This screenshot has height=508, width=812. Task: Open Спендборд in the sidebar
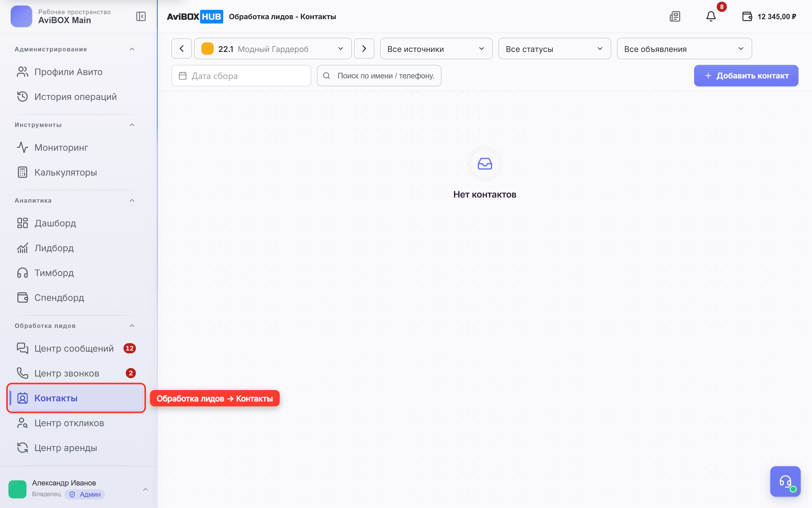point(76,298)
